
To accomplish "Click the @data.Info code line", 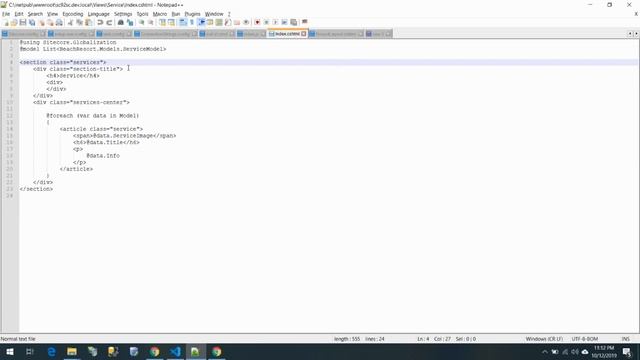I will (x=103, y=156).
